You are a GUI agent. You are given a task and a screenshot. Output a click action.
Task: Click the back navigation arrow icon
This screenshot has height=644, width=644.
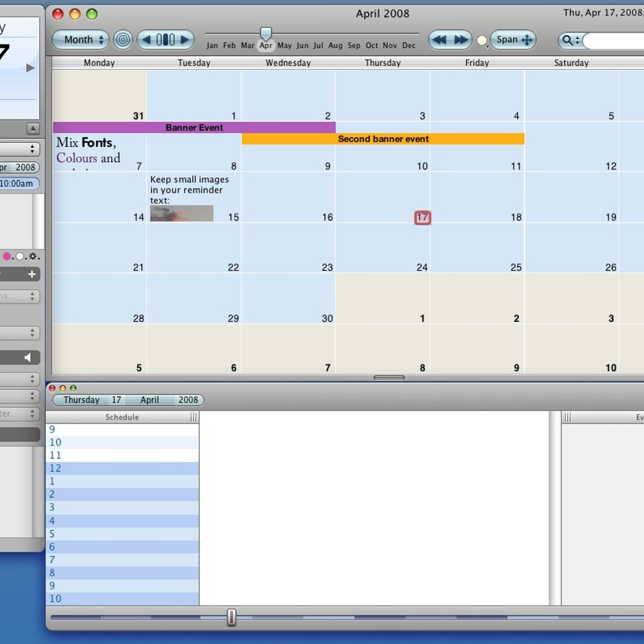tap(147, 40)
